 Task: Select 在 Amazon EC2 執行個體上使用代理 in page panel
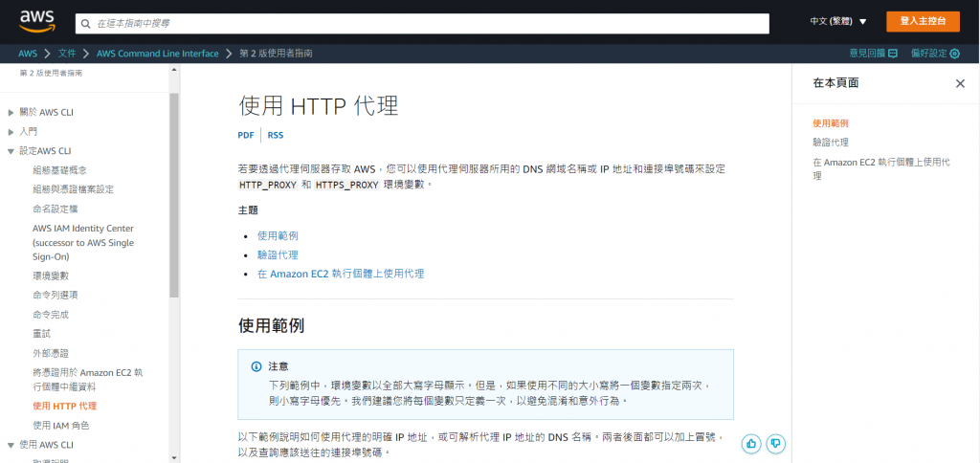(x=881, y=168)
